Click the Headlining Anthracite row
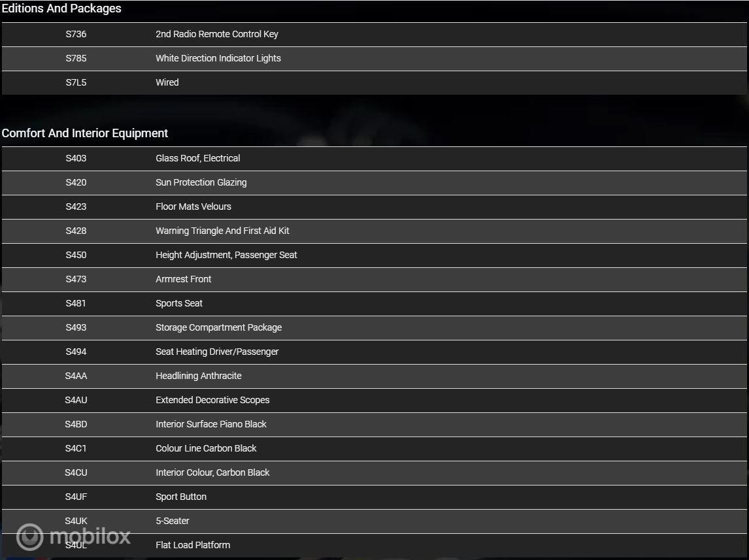The width and height of the screenshot is (749, 560). coord(374,376)
